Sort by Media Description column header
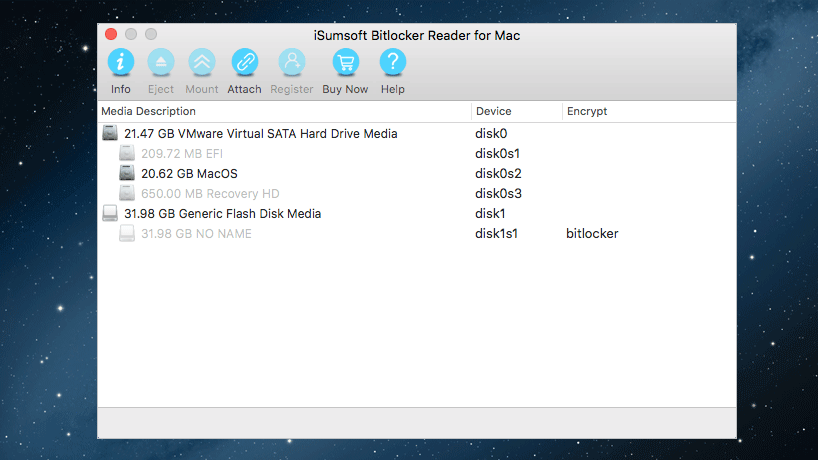Screen dimensions: 818x460 (284, 111)
